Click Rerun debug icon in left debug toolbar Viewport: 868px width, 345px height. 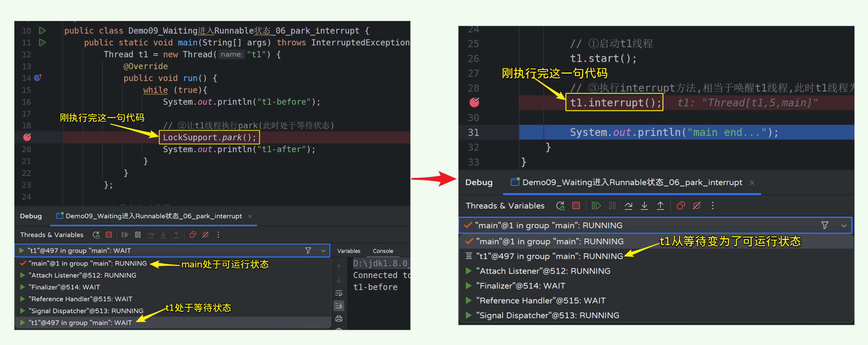[96, 235]
